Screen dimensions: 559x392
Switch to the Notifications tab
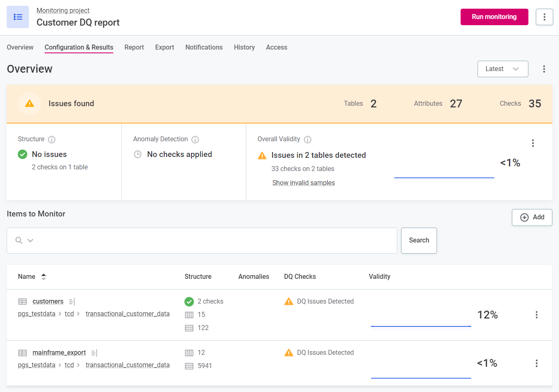tap(204, 48)
